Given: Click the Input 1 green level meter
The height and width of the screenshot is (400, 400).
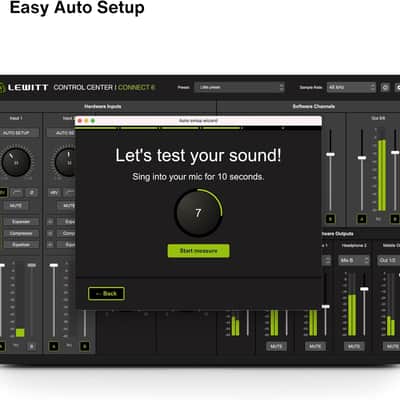Looking at the screenshot, I should (20, 332).
